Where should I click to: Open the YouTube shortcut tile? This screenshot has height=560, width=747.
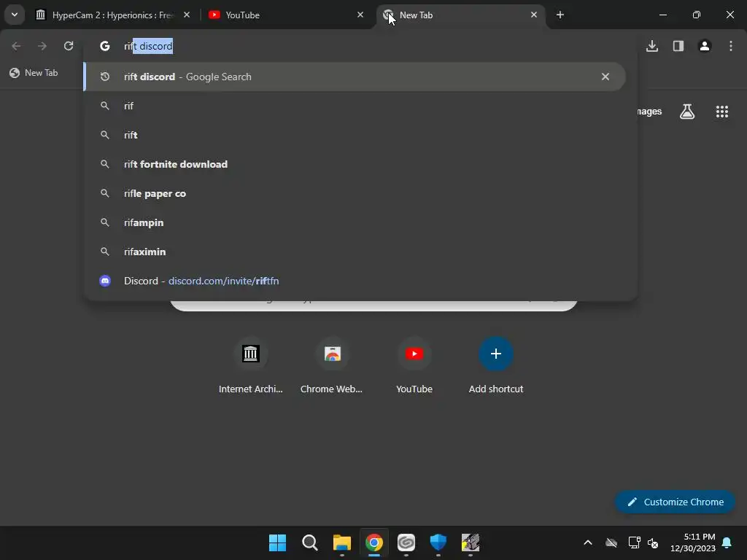click(414, 366)
